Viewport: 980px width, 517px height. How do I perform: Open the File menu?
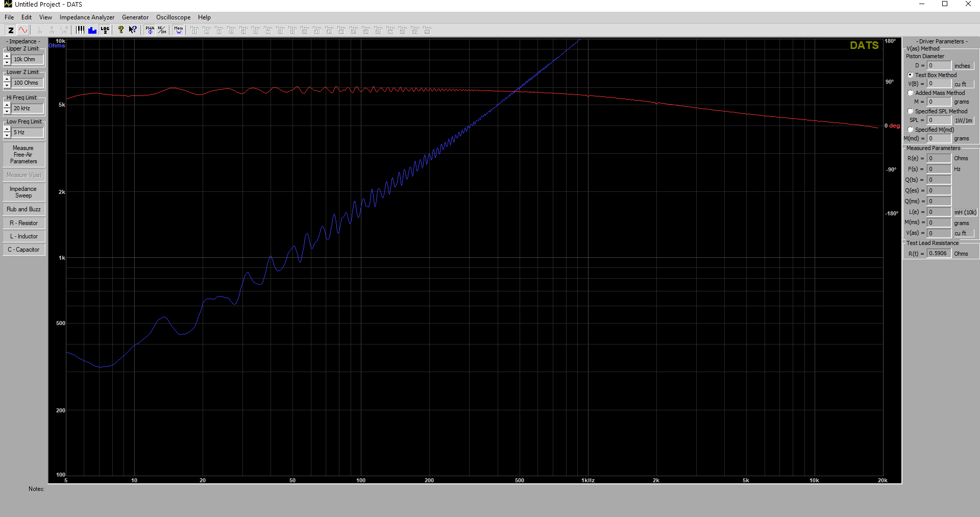[x=9, y=17]
